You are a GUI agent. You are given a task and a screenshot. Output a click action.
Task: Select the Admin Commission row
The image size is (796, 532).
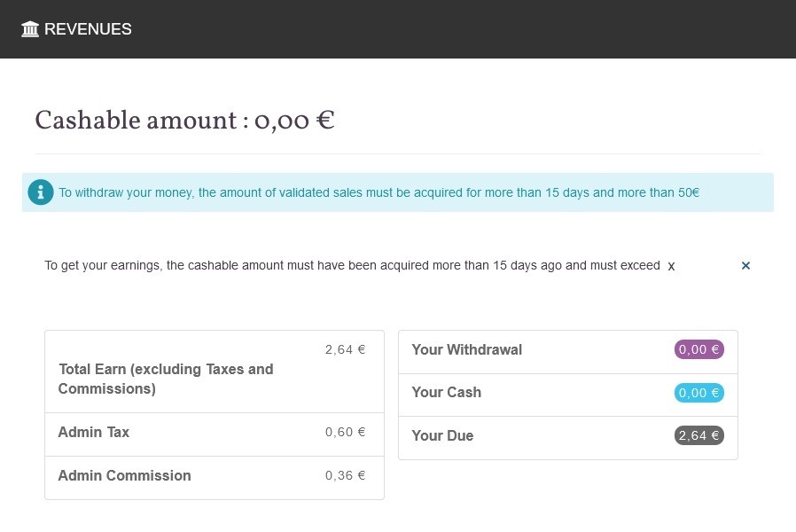pos(124,475)
